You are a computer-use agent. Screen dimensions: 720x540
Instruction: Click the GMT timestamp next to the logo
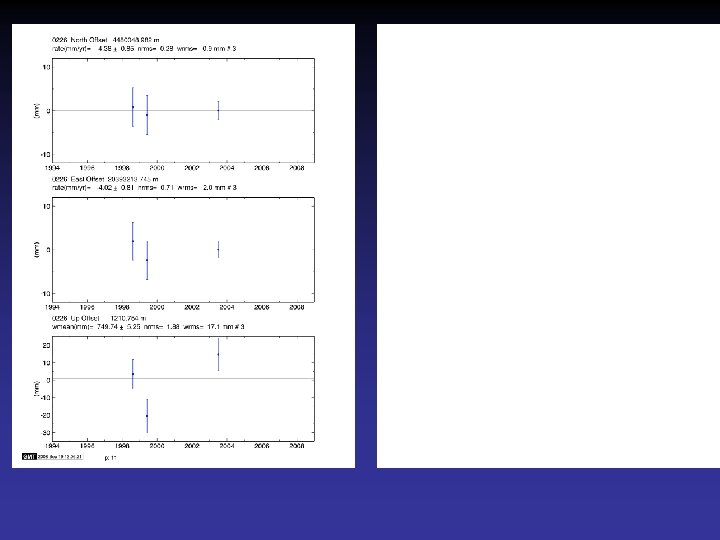(x=60, y=456)
